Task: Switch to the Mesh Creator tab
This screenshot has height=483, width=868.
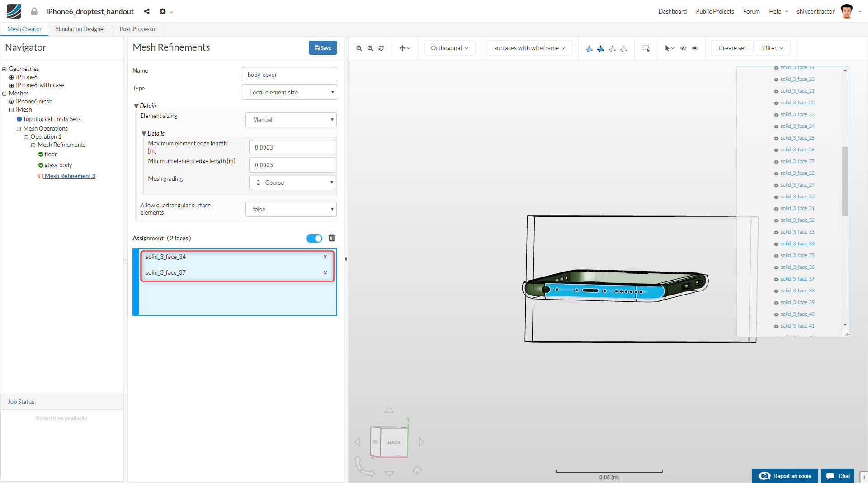Action: click(24, 29)
